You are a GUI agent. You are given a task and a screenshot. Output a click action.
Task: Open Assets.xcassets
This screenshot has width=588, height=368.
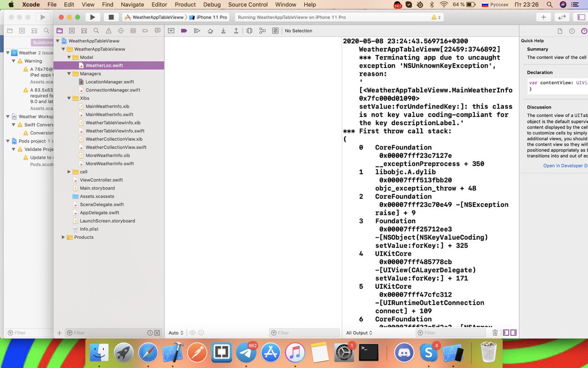click(x=97, y=196)
